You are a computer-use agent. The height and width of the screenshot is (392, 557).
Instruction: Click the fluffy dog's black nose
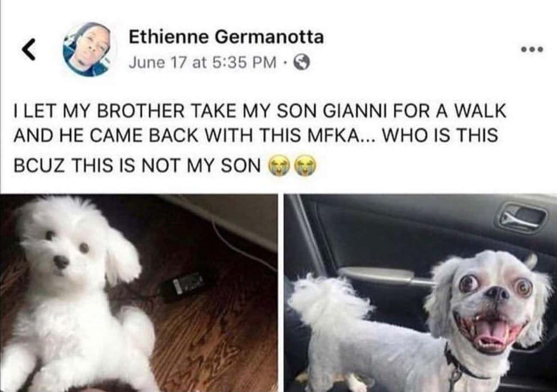pyautogui.click(x=61, y=261)
